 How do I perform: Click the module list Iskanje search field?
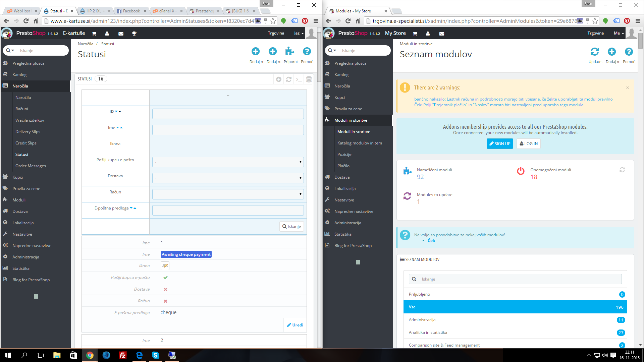520,279
